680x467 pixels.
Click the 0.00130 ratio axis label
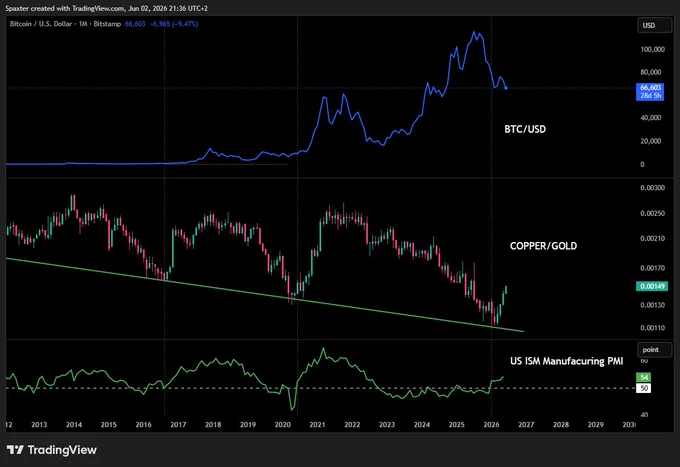(652, 305)
